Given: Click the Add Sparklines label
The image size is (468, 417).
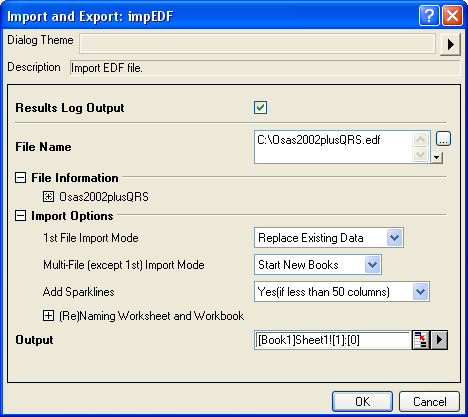Looking at the screenshot, I should [79, 292].
